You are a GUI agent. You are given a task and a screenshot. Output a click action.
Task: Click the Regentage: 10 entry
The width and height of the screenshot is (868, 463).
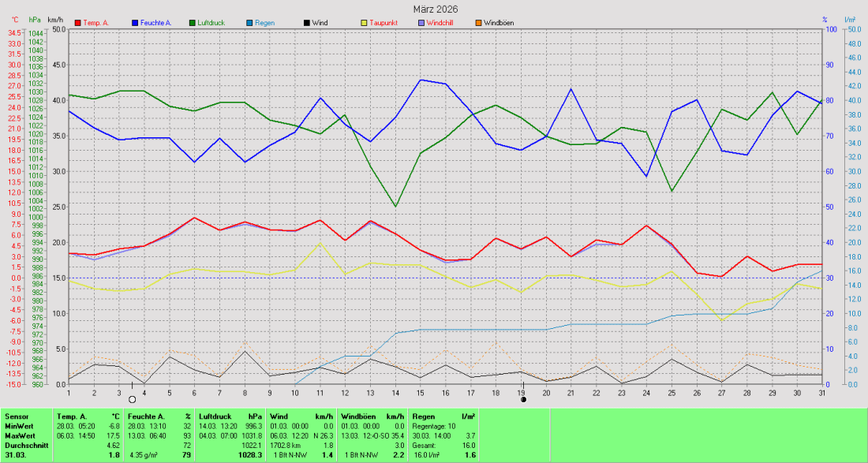433,425
